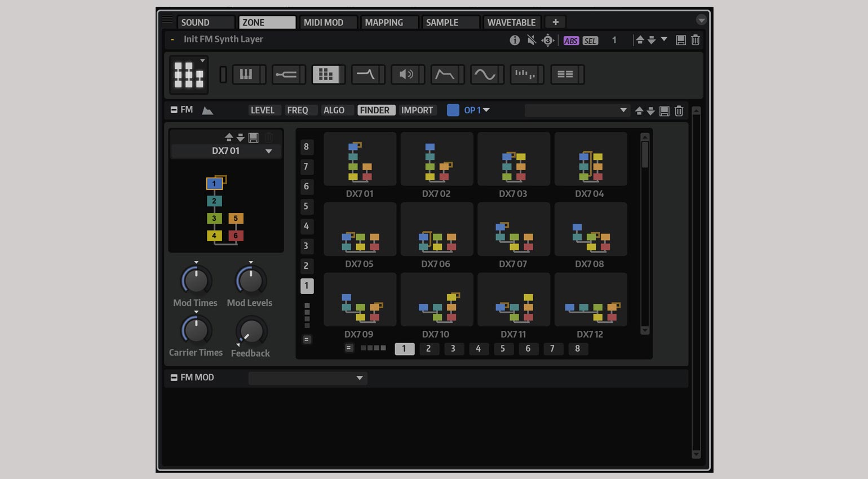Switch to the ALGO page
This screenshot has width=868, height=479.
pyautogui.click(x=334, y=110)
